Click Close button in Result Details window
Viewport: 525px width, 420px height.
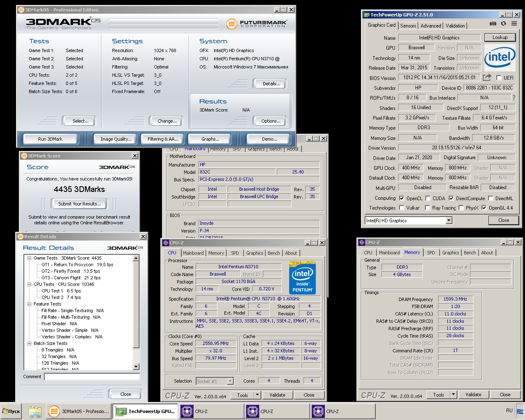tap(126, 394)
